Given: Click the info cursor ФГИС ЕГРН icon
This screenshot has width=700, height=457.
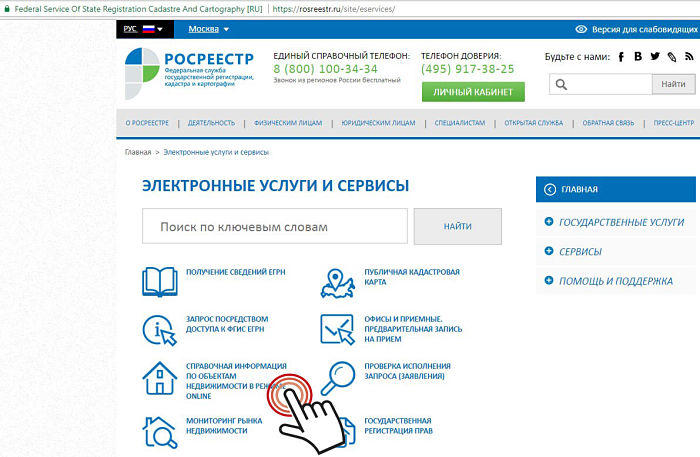Looking at the screenshot, I should pyautogui.click(x=160, y=330).
